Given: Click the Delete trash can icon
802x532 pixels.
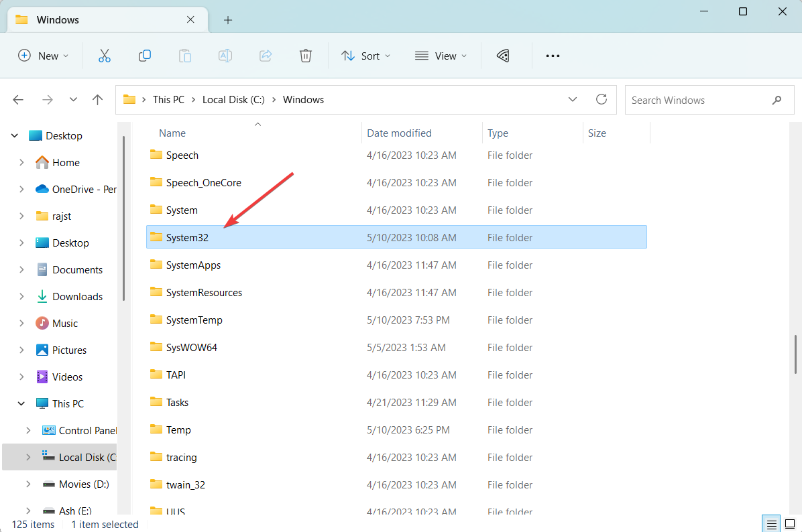Looking at the screenshot, I should 306,56.
